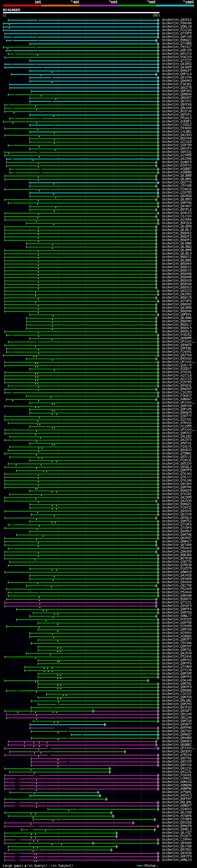
Task: Select hit label UniRef100_Q41230
Action: click(x=177, y=769)
